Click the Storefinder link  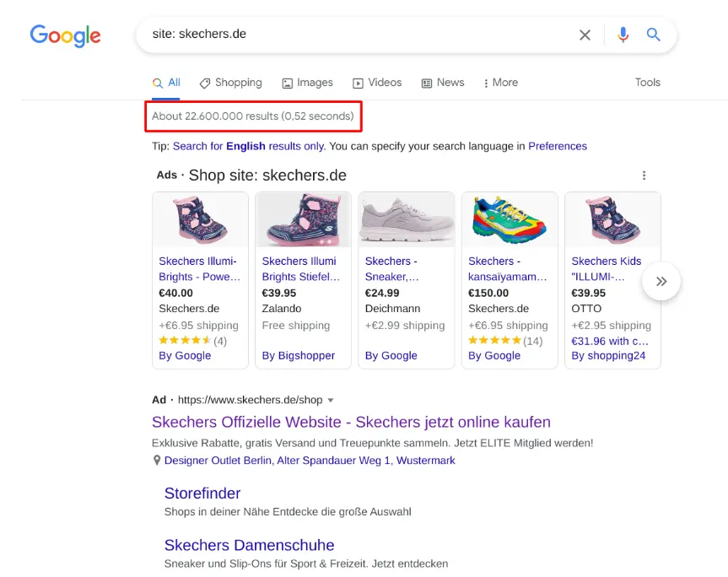point(202,493)
